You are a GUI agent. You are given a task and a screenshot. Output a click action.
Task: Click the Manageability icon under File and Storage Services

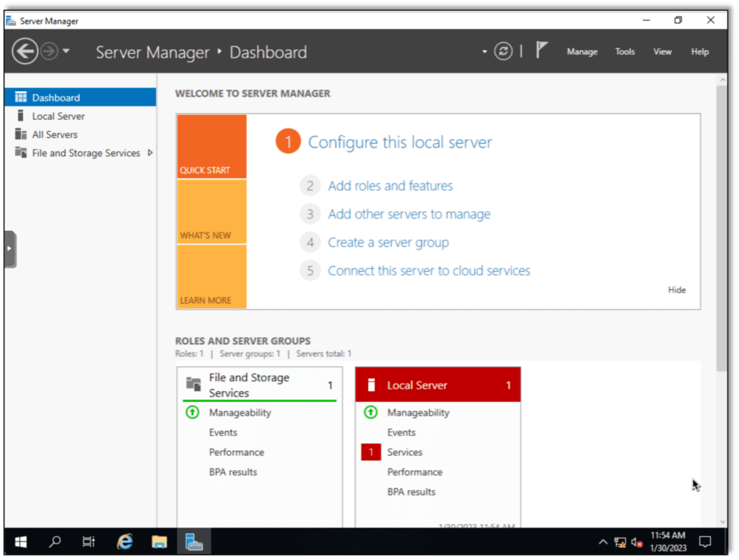tap(192, 412)
